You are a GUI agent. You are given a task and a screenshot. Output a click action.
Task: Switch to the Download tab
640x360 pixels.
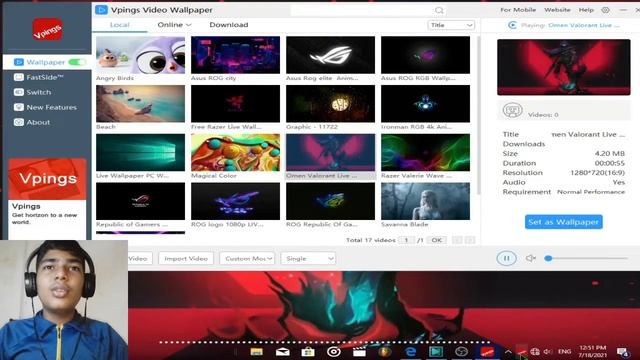pyautogui.click(x=229, y=25)
